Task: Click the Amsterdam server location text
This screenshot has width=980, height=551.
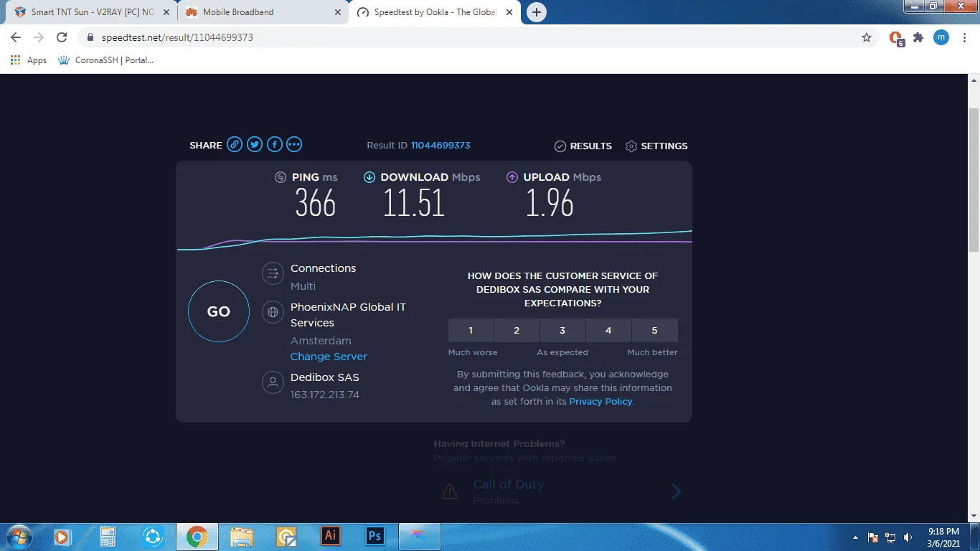Action: point(321,341)
